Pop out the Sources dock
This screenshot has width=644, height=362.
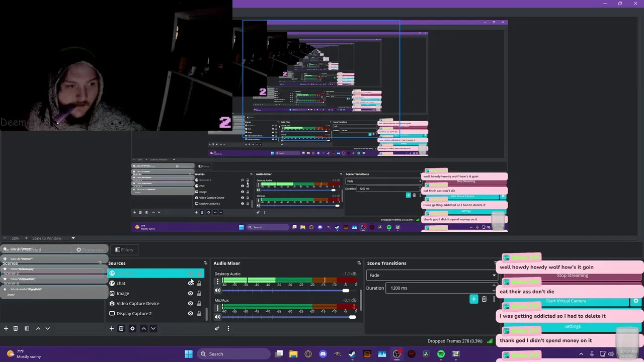click(x=205, y=263)
